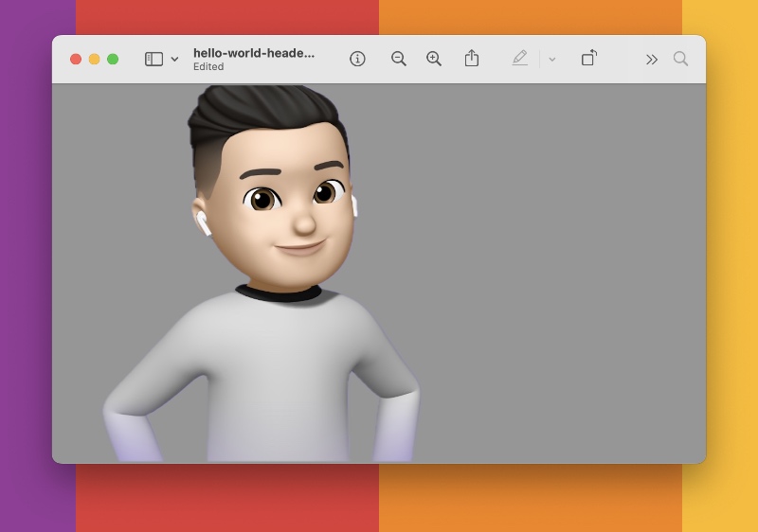Show hidden toolbar items via double chevron
The width and height of the screenshot is (758, 532).
click(652, 60)
